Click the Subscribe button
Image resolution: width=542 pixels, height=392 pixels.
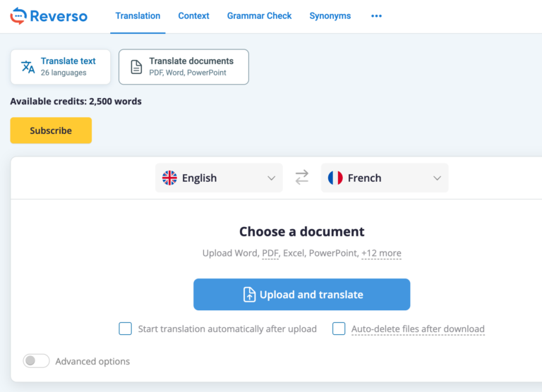click(51, 130)
